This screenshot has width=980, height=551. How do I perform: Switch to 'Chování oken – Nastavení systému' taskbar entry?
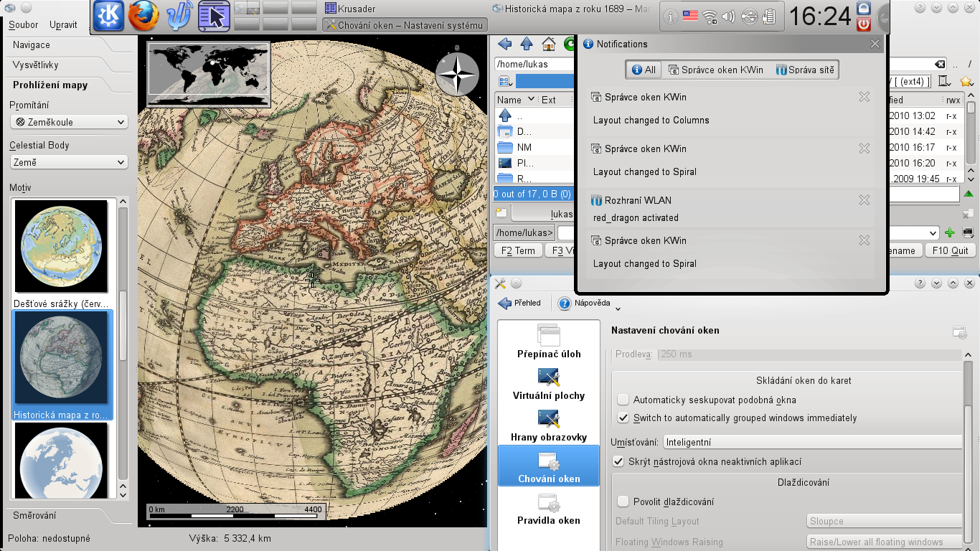point(405,25)
